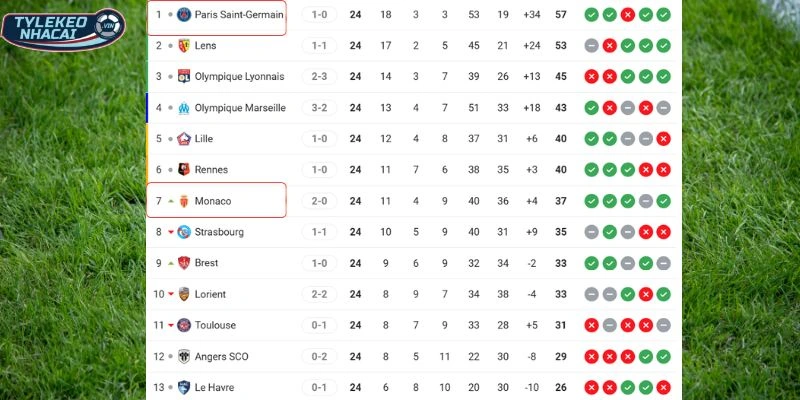Open the Olympique Marseille team link
Screen dimensions: 800x400
point(240,108)
